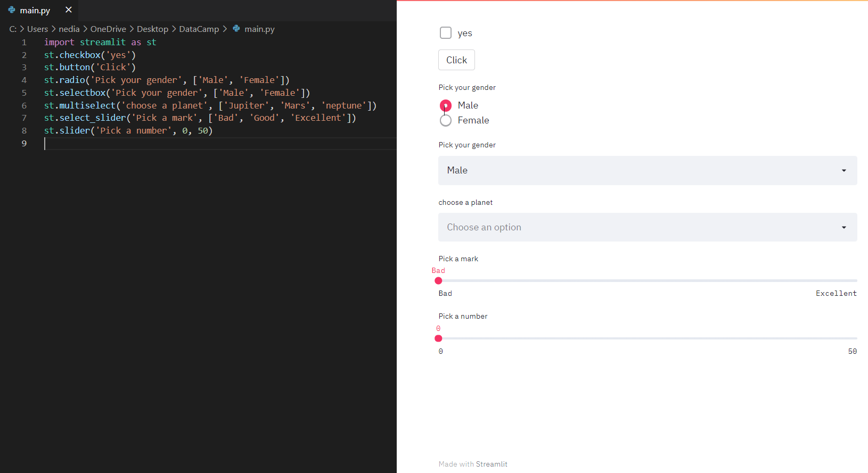Click the st.slider code line

click(128, 130)
